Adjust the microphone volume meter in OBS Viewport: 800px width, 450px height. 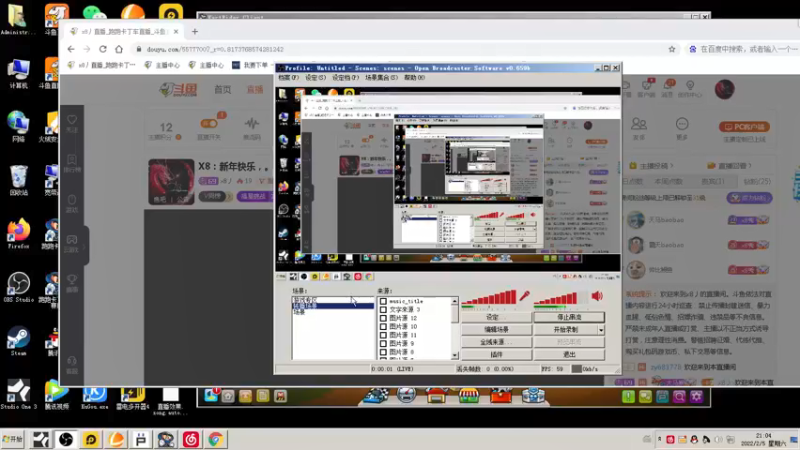490,298
